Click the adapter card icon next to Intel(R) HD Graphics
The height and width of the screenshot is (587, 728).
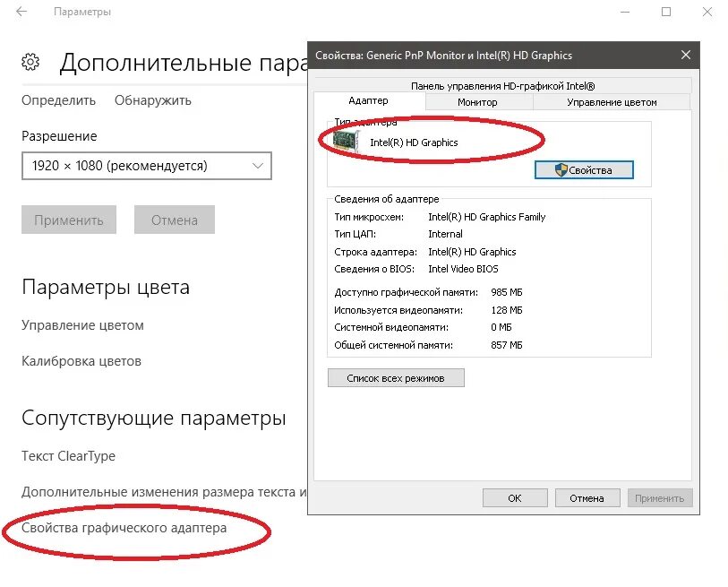point(347,142)
